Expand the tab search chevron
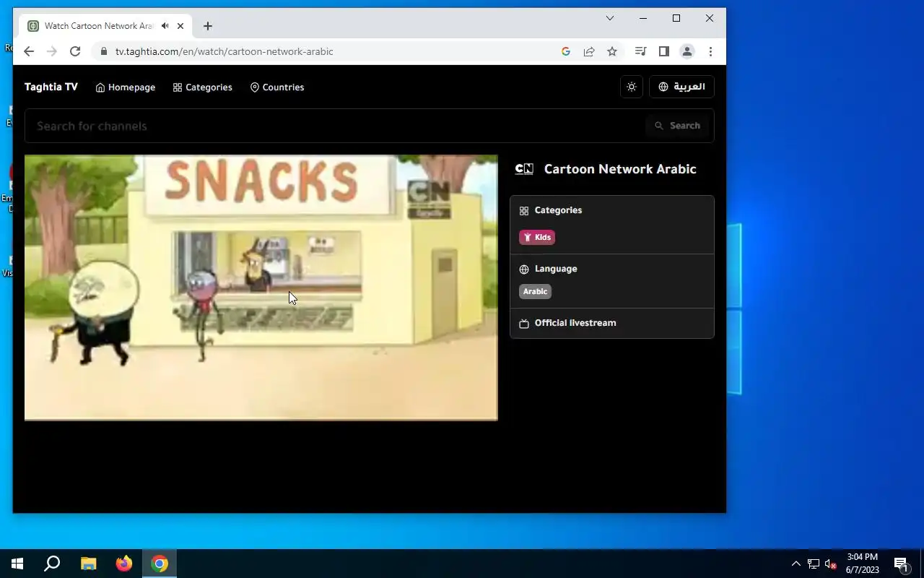The width and height of the screenshot is (924, 578). pos(610,18)
